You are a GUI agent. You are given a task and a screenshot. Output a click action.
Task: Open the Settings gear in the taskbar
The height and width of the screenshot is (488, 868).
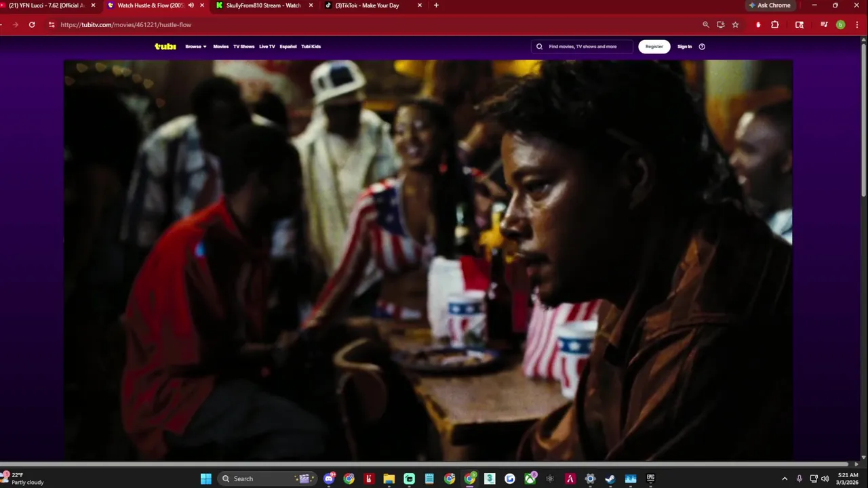click(590, 479)
